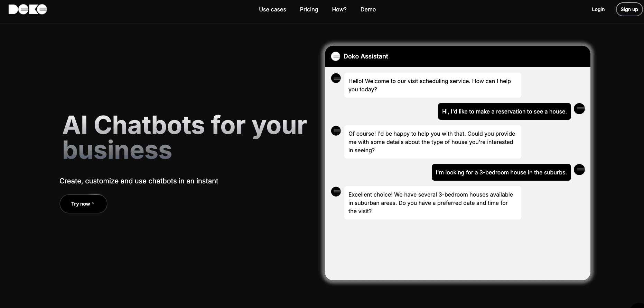The width and height of the screenshot is (644, 308).
Task: Go to the Pricing section
Action: pyautogui.click(x=309, y=9)
